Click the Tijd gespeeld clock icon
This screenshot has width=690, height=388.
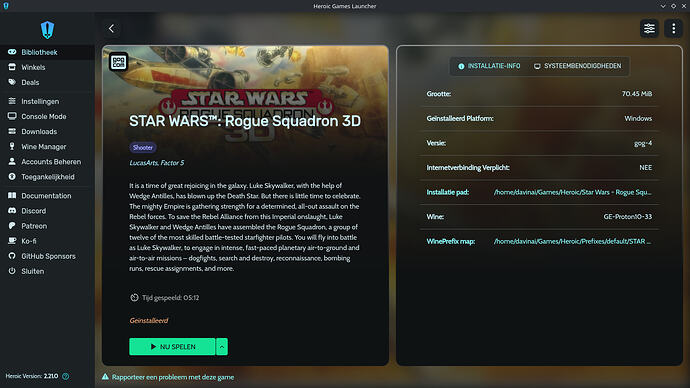click(134, 297)
